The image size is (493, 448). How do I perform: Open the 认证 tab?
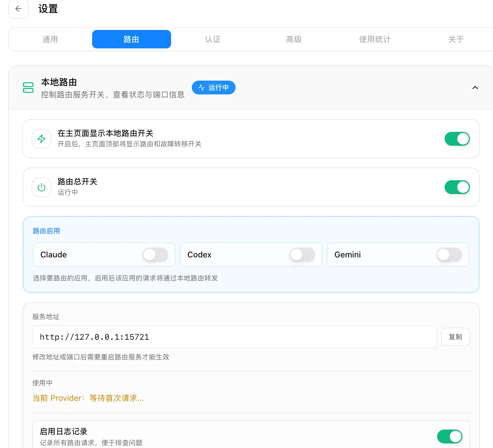coord(213,39)
